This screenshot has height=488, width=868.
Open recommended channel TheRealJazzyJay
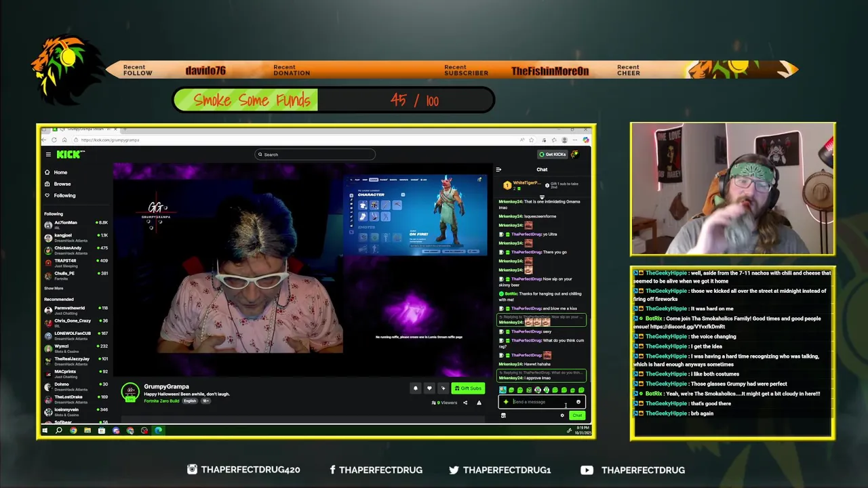pyautogui.click(x=76, y=360)
